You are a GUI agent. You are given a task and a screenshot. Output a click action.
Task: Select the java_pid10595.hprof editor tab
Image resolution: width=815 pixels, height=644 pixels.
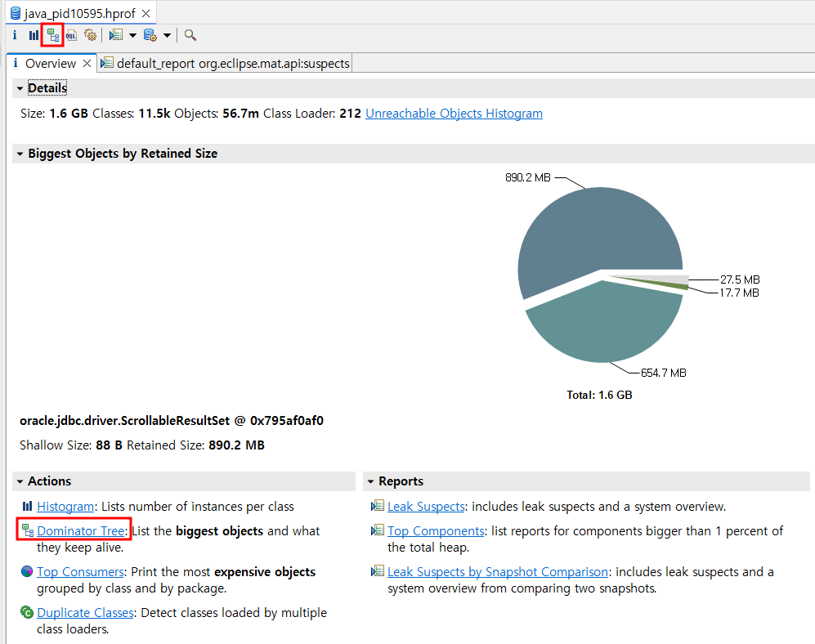pos(74,14)
